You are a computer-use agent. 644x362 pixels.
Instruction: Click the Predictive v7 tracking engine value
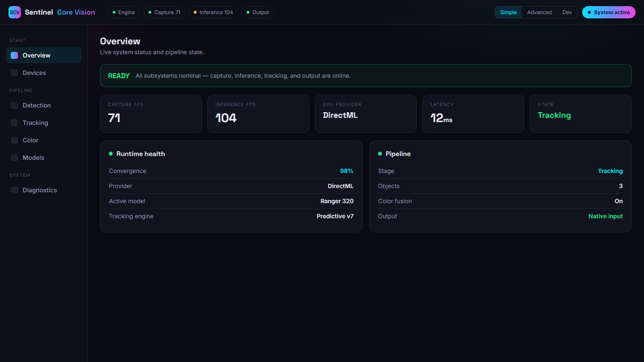pyautogui.click(x=335, y=216)
